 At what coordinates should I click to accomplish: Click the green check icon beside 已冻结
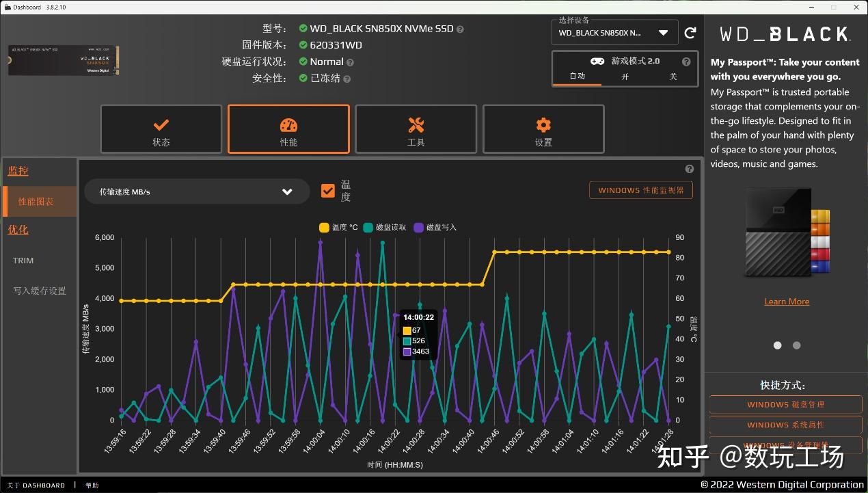[303, 78]
